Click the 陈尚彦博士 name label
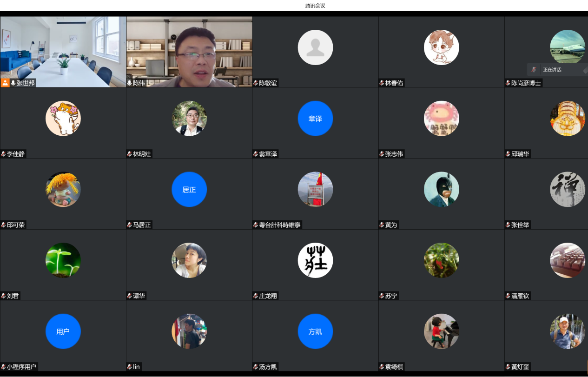The image size is (588, 377). 526,83
